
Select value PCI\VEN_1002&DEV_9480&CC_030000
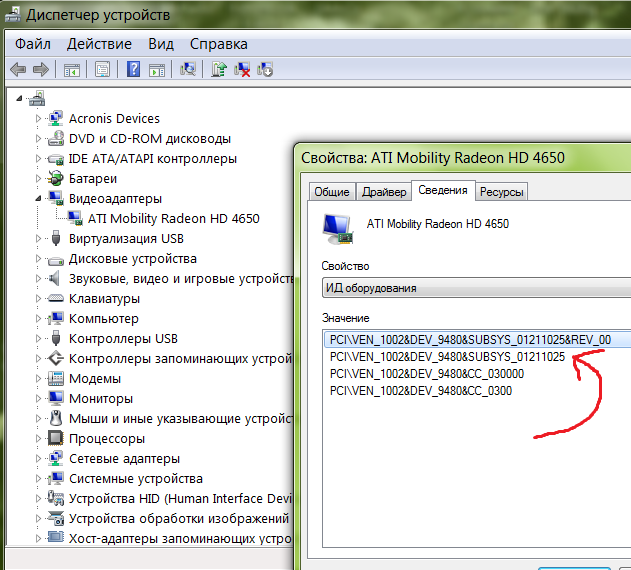(x=427, y=374)
